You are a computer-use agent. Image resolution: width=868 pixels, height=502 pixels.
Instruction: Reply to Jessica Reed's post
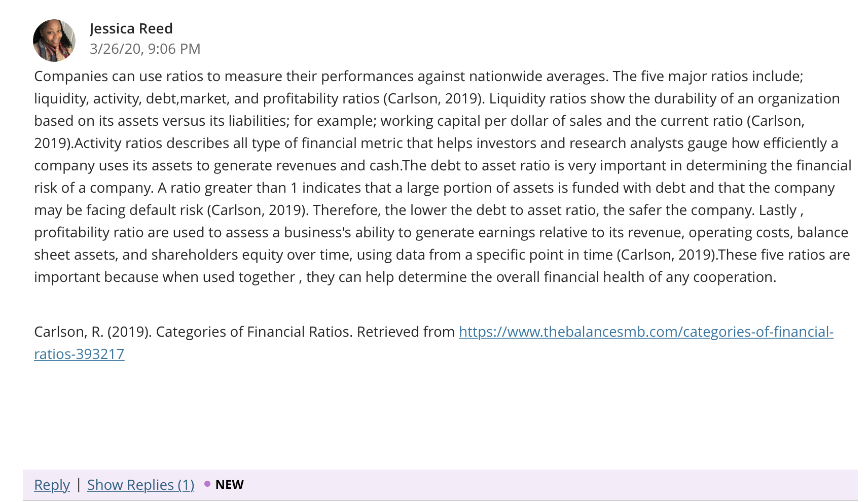(52, 485)
